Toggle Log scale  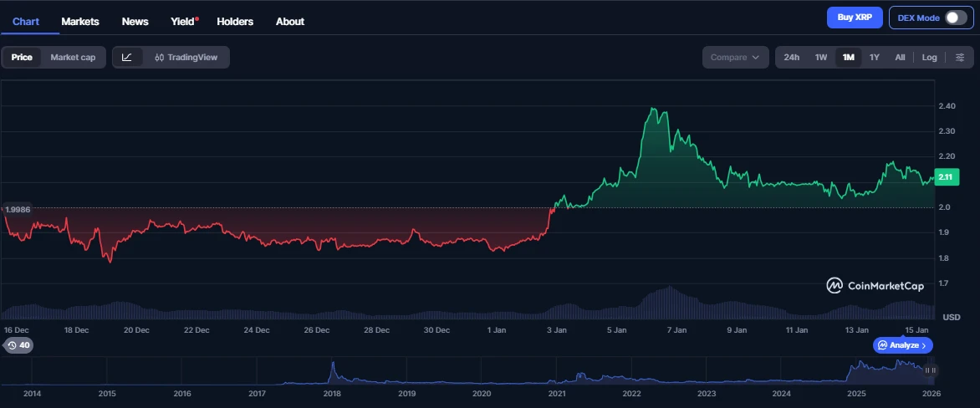tap(929, 58)
